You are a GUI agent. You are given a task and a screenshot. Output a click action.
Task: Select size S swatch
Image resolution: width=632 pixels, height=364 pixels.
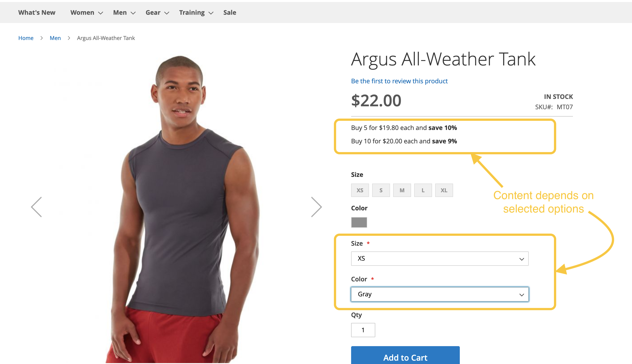click(381, 190)
